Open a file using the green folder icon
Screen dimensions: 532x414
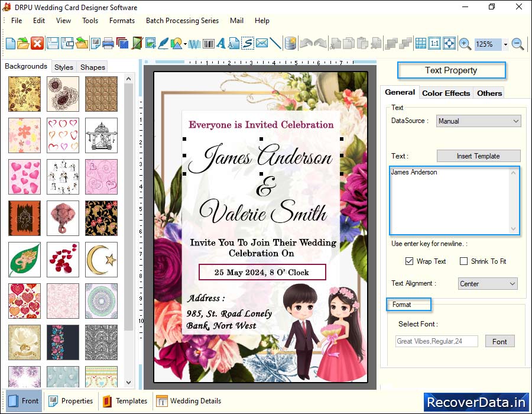23,43
